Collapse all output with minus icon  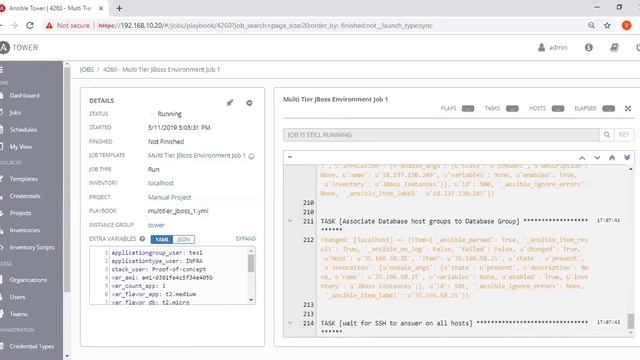coord(290,157)
